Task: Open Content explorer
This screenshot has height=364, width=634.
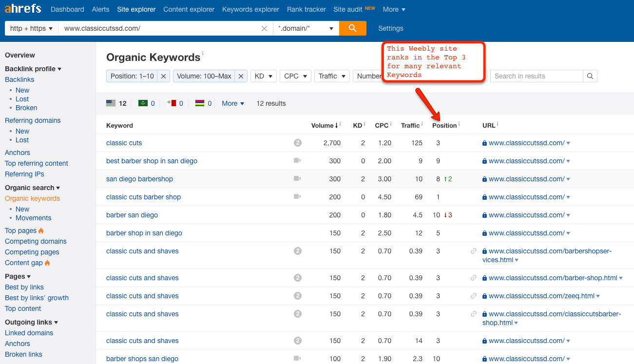Action: tap(189, 9)
